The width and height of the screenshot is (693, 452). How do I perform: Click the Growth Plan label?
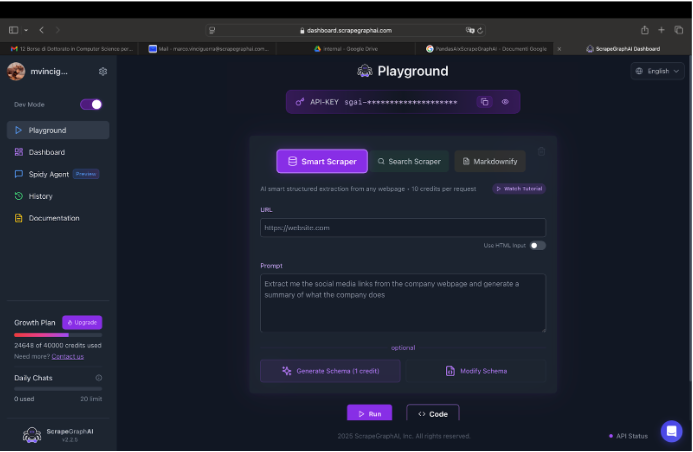pos(34,323)
